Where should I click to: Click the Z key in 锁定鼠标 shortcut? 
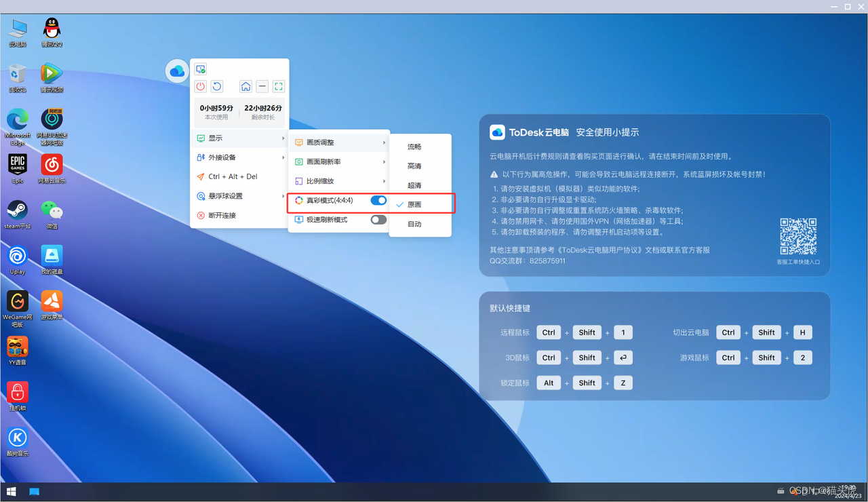coord(623,383)
